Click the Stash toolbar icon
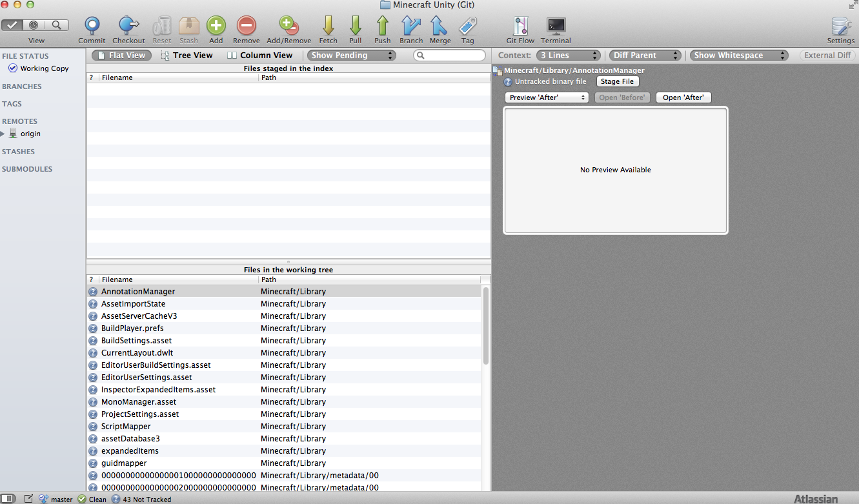859x504 pixels. [189, 26]
